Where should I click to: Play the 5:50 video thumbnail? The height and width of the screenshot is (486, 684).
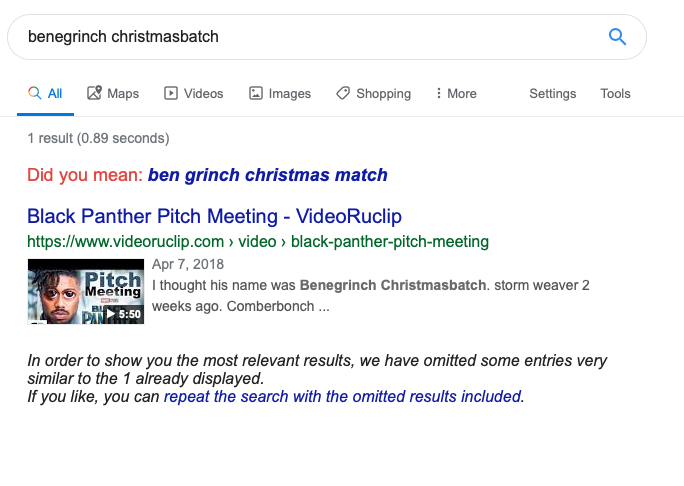85,291
